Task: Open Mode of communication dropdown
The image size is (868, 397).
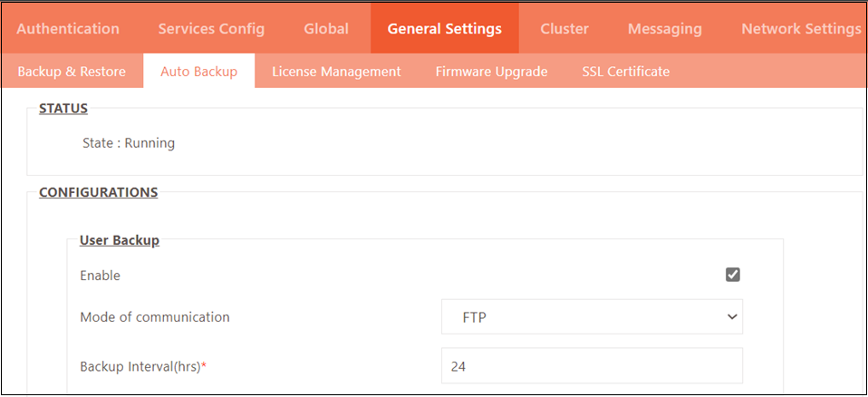Action: [x=592, y=316]
